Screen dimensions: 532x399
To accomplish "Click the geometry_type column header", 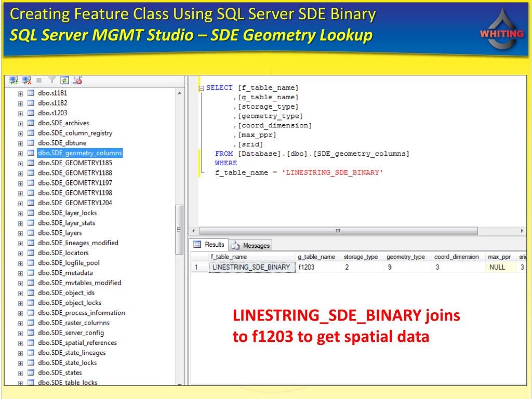I will (x=407, y=257).
